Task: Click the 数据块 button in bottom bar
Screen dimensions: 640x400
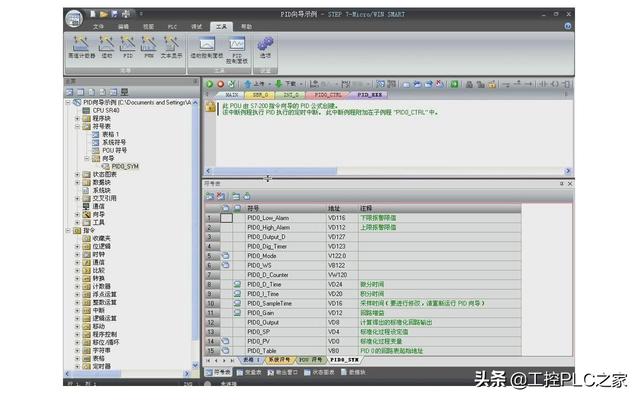Action: pos(353,372)
